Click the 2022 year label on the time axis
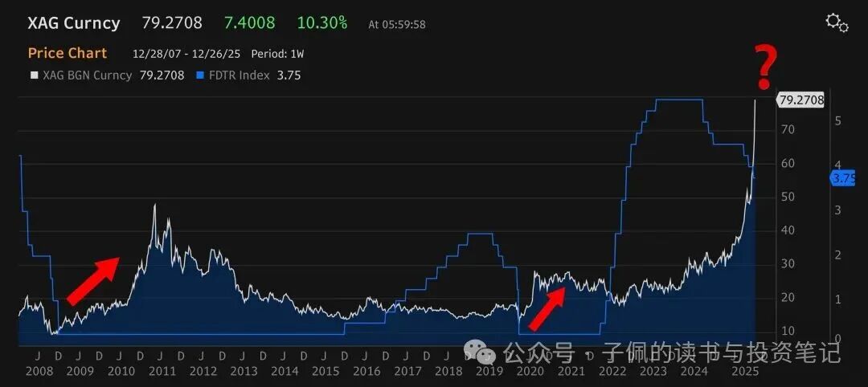 pyautogui.click(x=612, y=372)
